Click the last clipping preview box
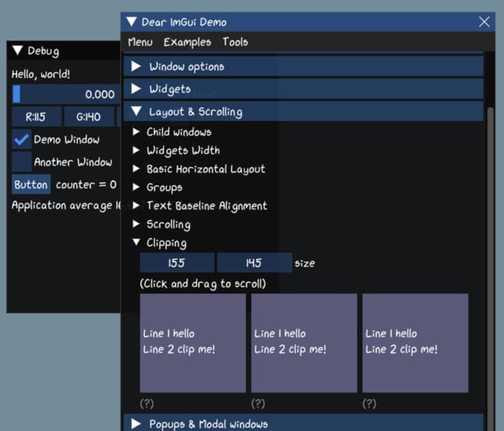504x431 pixels. (415, 343)
